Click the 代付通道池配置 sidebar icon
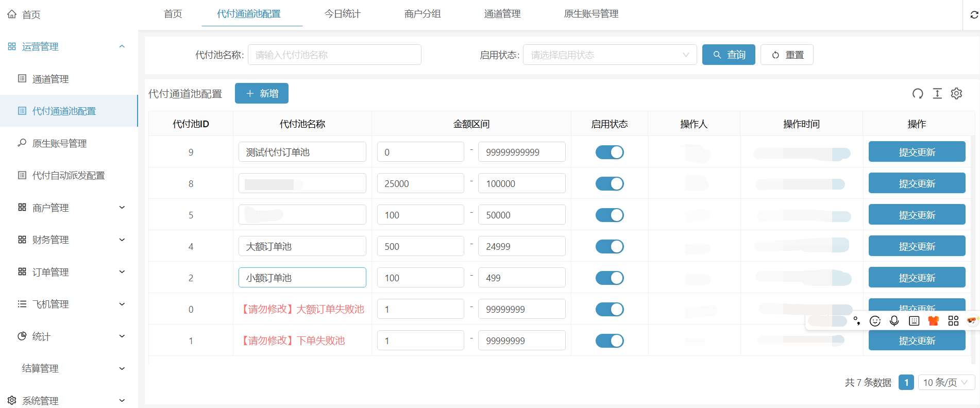Image resolution: width=980 pixels, height=408 pixels. point(22,111)
